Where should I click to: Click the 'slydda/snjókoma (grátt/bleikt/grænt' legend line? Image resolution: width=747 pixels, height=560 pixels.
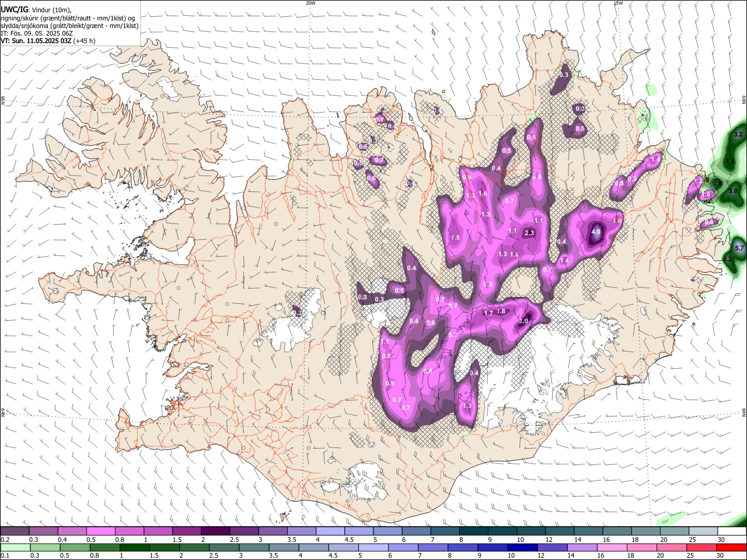69,26
